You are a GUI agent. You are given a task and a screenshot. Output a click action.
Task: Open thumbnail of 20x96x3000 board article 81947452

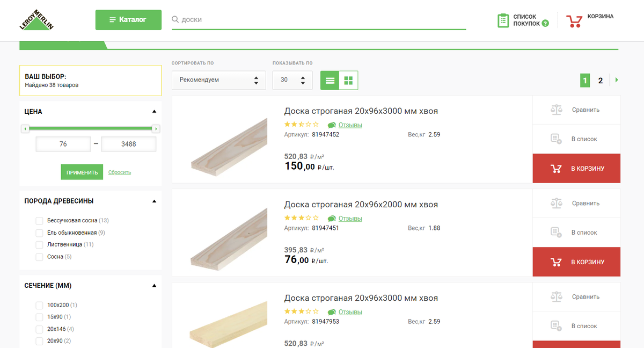229,146
